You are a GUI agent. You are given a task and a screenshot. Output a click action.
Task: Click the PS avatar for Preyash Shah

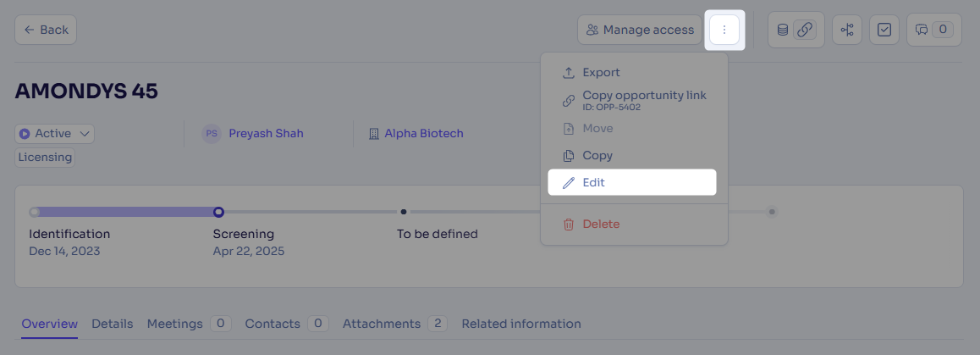coord(212,133)
